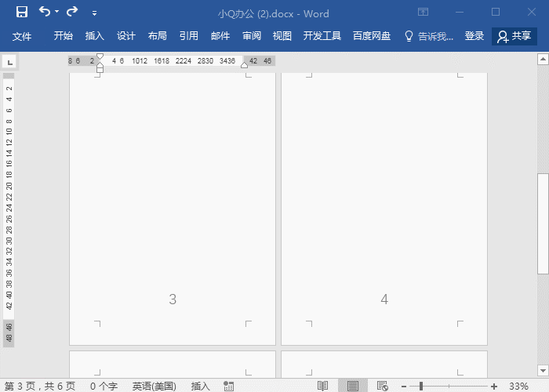The image size is (549, 392).
Task: Redo the last action
Action: (x=72, y=12)
